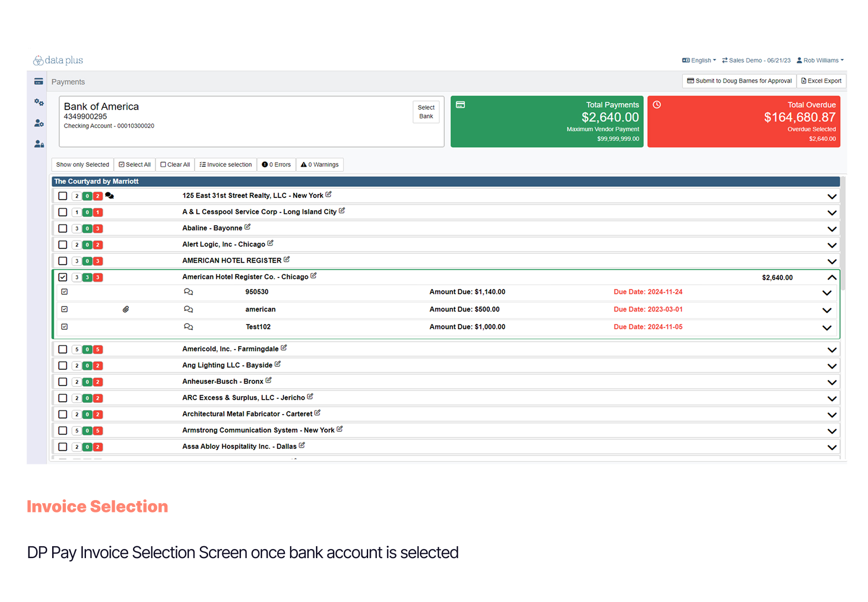Switch company via Sales Demo - 06/21/23
Screen dimensions: 868x602
coord(756,60)
